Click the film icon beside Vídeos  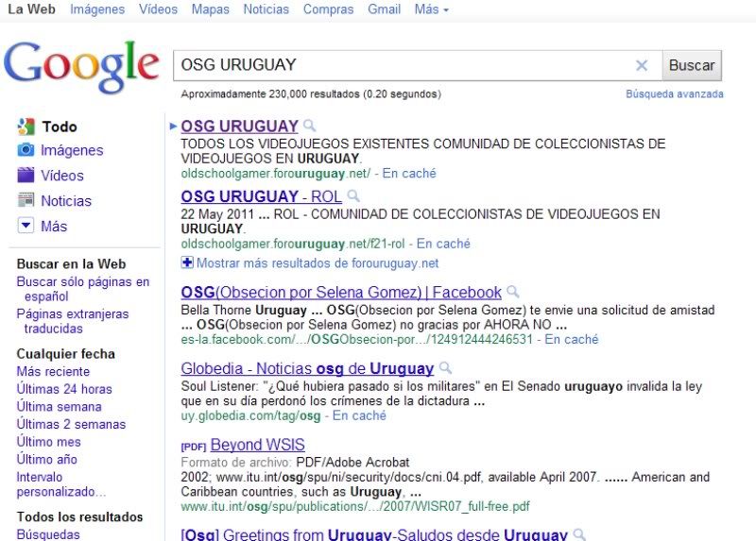click(26, 175)
